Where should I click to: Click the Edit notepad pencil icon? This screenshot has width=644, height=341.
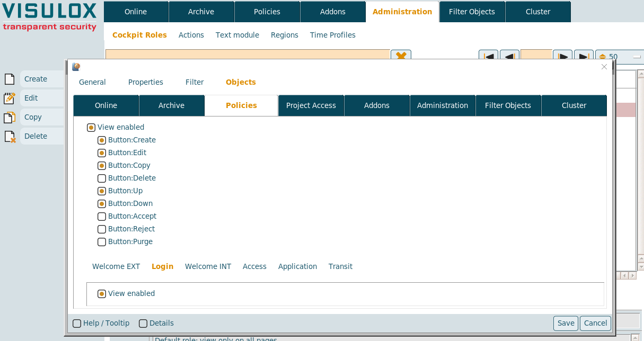10,98
